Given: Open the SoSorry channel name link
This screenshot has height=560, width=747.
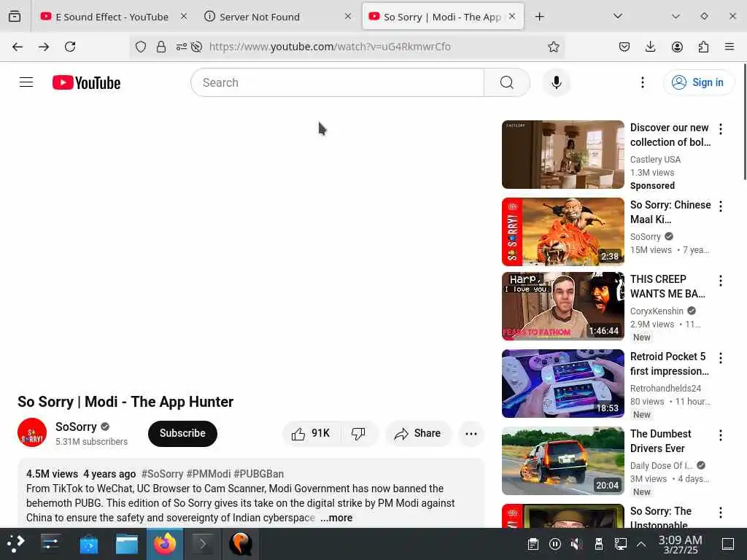Looking at the screenshot, I should (x=76, y=427).
